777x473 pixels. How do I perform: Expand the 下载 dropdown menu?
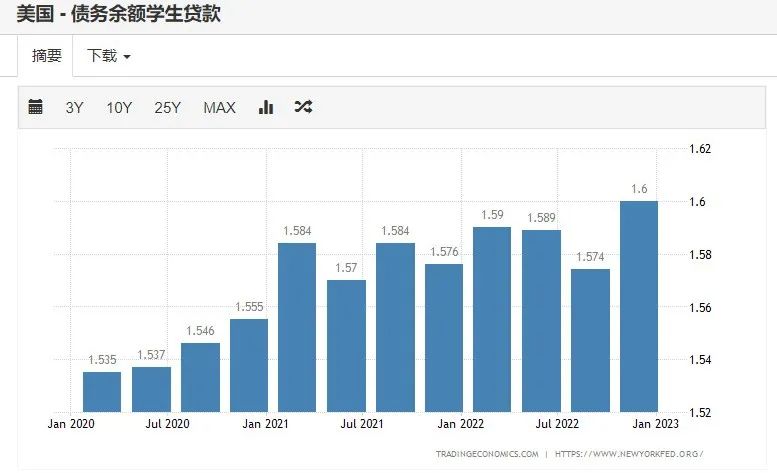point(108,56)
